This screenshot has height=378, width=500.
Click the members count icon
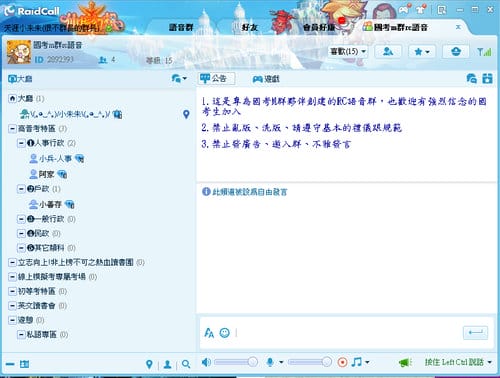103,60
